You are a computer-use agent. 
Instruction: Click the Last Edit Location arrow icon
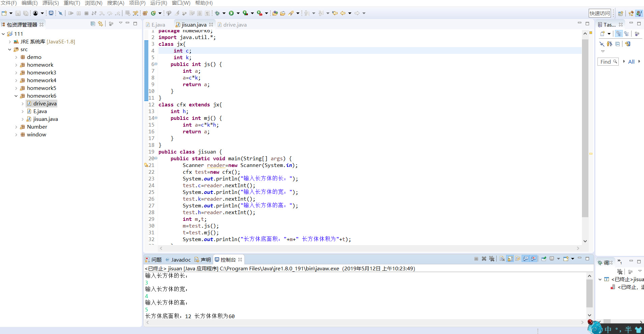click(x=335, y=13)
